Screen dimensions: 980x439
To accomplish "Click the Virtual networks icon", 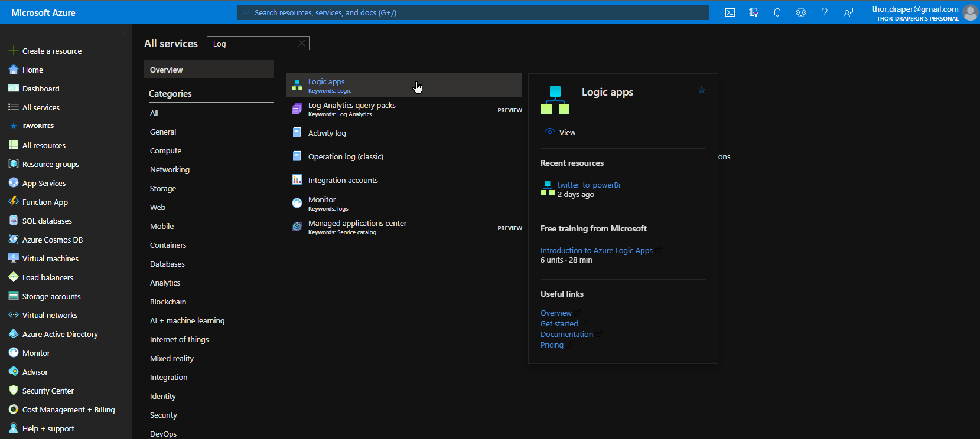I will click(x=14, y=315).
